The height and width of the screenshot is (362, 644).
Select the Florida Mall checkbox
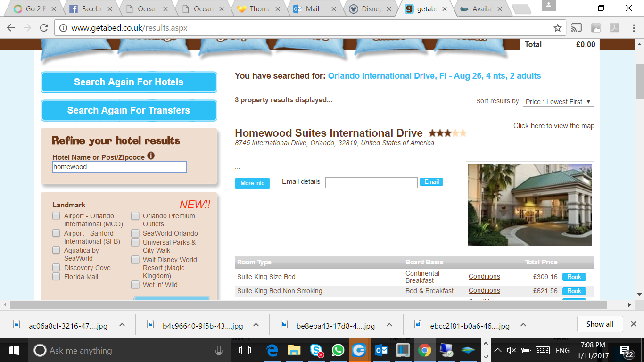[x=56, y=276]
